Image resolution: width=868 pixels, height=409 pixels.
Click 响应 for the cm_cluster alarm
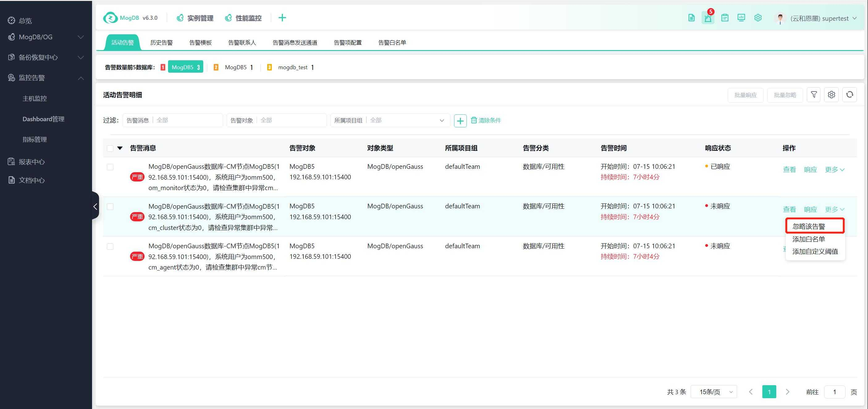pos(810,209)
